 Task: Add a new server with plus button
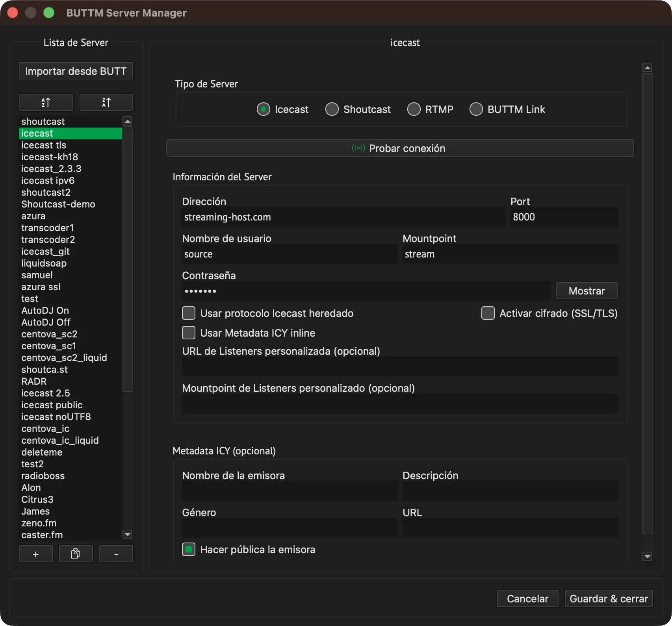[36, 554]
